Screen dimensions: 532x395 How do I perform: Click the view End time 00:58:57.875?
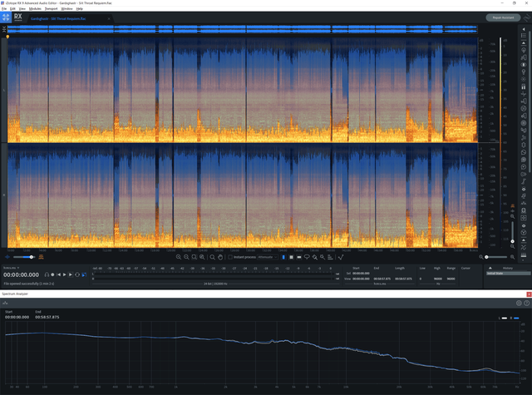click(x=382, y=279)
